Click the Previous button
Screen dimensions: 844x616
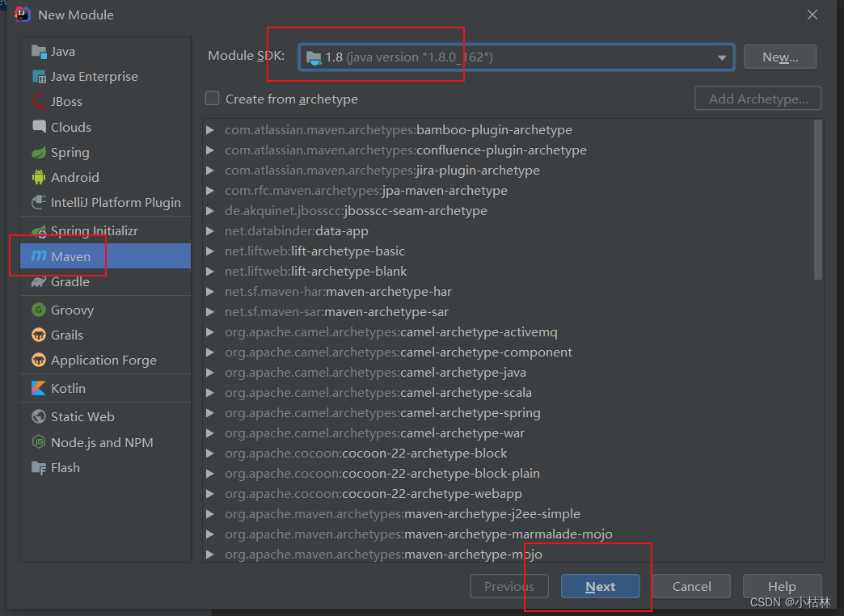(x=509, y=586)
